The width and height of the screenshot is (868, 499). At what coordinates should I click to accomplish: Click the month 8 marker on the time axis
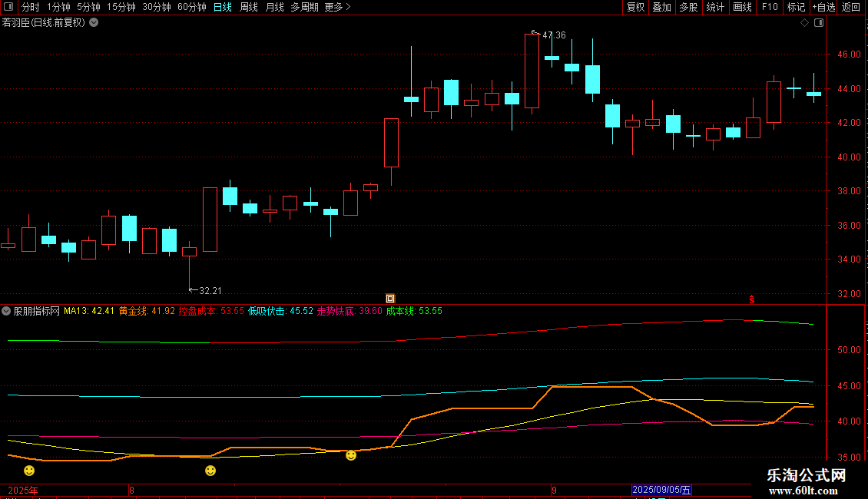click(131, 490)
